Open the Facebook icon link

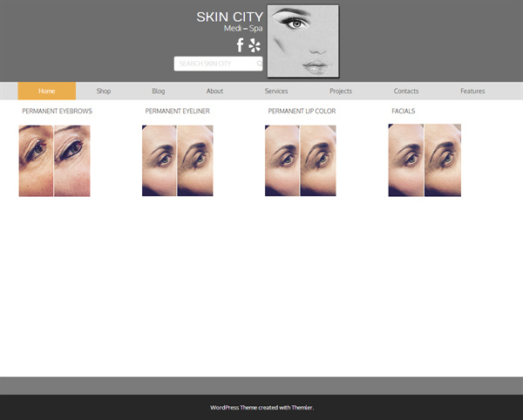(x=241, y=45)
